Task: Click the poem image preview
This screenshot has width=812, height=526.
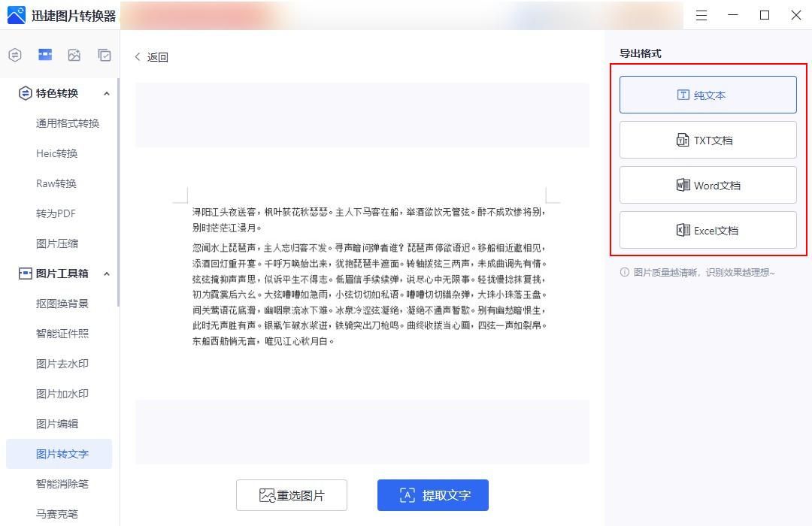Action: coord(362,274)
